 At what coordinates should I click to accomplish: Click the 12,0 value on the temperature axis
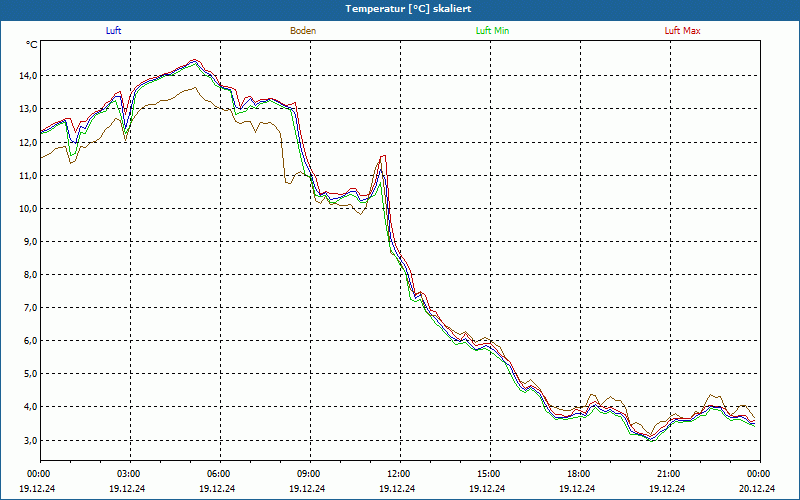[28, 142]
